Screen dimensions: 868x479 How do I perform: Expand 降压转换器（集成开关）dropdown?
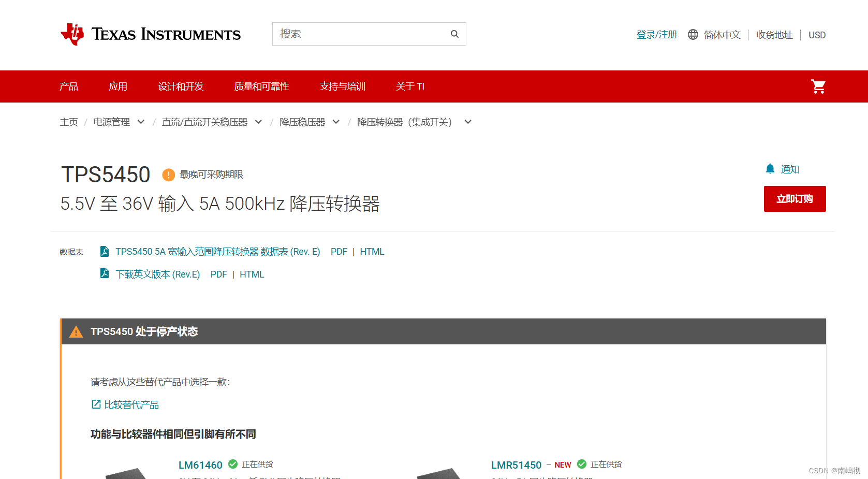pos(467,122)
